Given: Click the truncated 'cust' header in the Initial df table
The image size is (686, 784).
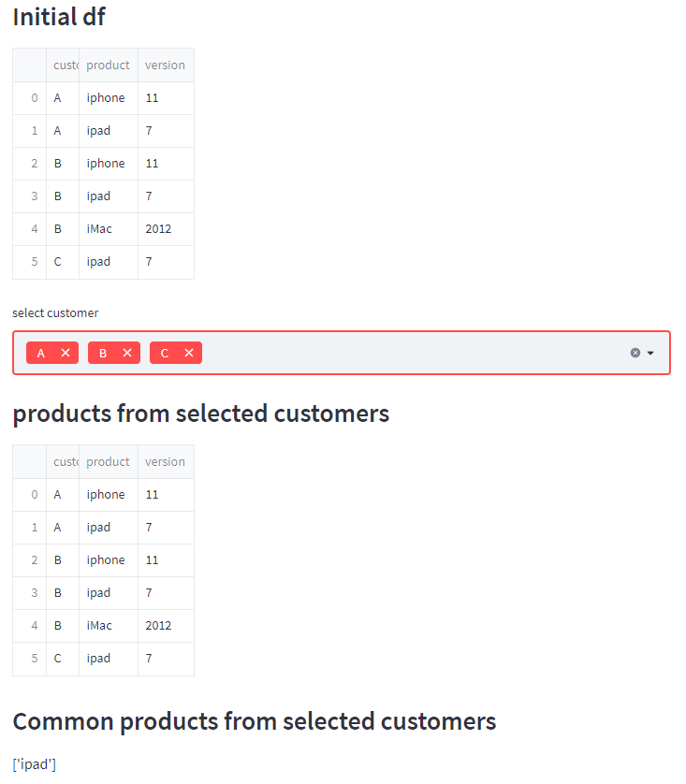Looking at the screenshot, I should (65, 65).
